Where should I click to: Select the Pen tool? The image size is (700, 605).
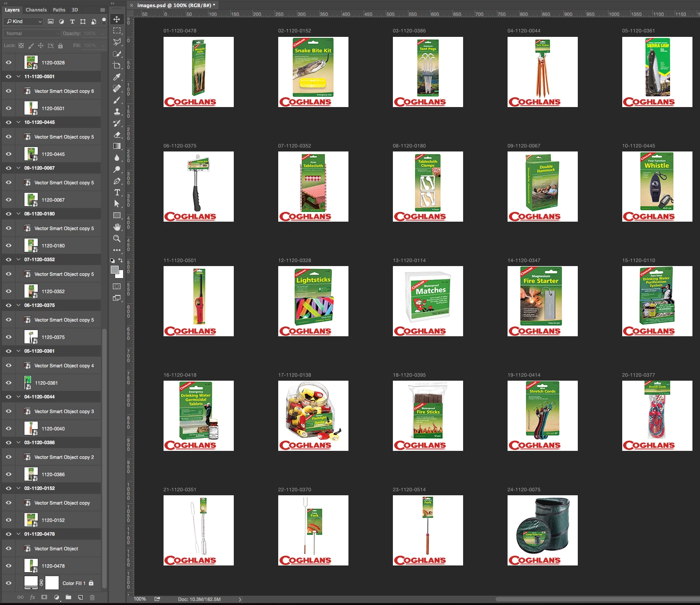(117, 181)
